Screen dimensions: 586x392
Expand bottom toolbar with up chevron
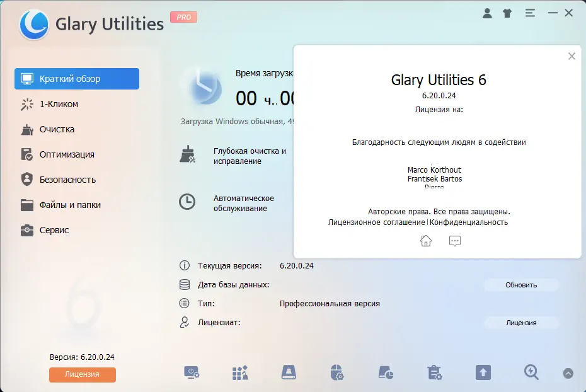click(568, 373)
